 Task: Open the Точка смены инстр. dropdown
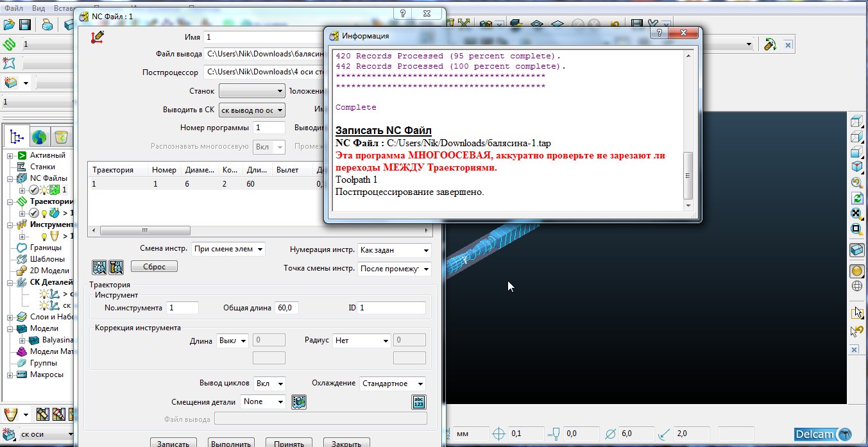395,269
